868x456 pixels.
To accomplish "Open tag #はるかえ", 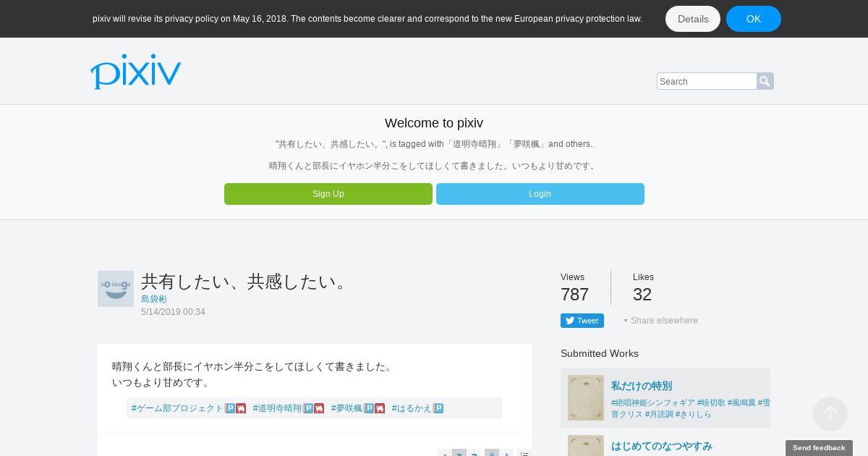I will 412,408.
